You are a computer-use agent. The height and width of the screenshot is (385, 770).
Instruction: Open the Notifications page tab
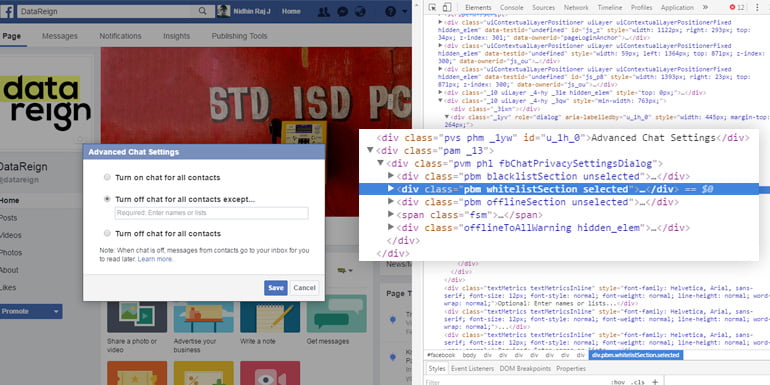[120, 36]
